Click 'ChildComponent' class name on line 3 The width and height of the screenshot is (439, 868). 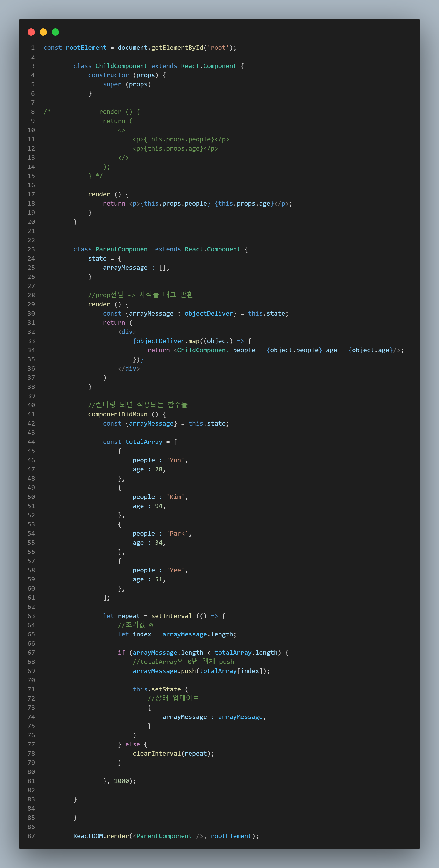[x=121, y=66]
